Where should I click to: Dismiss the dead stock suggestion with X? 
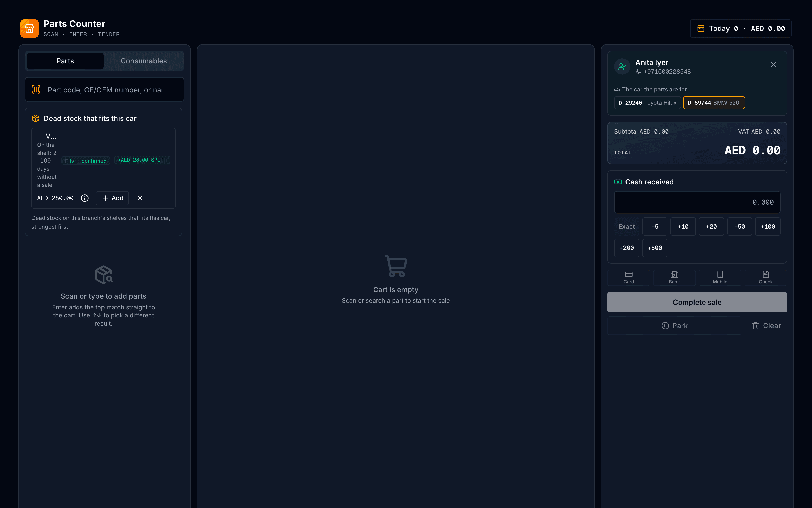[x=140, y=198]
